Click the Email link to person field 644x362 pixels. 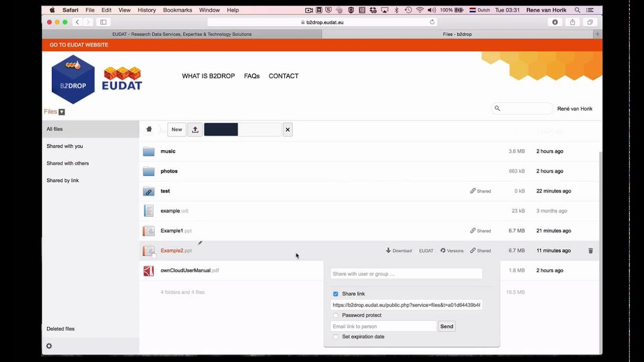point(383,326)
